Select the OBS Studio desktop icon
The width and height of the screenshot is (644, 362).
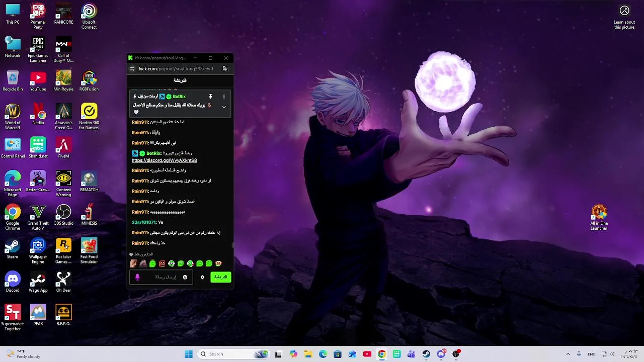coord(63,215)
